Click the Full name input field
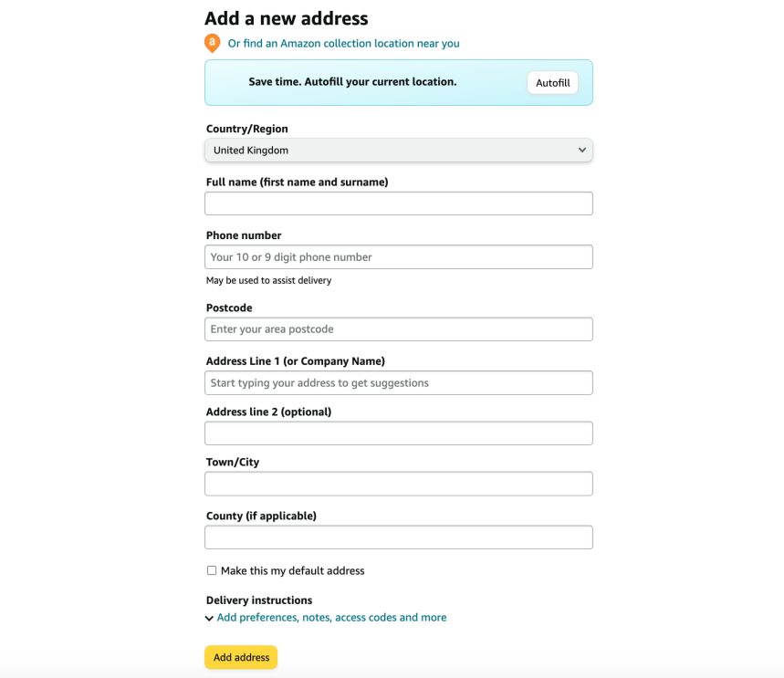This screenshot has height=678, width=784. click(x=398, y=203)
